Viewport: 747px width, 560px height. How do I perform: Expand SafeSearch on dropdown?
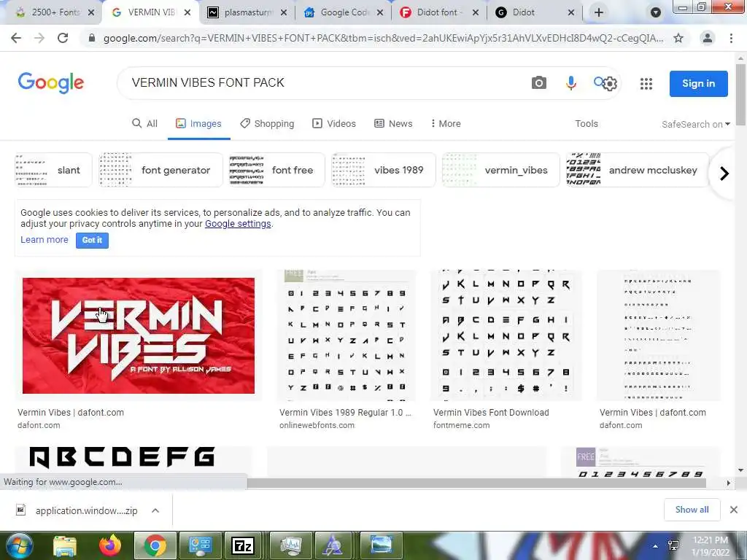click(x=695, y=124)
